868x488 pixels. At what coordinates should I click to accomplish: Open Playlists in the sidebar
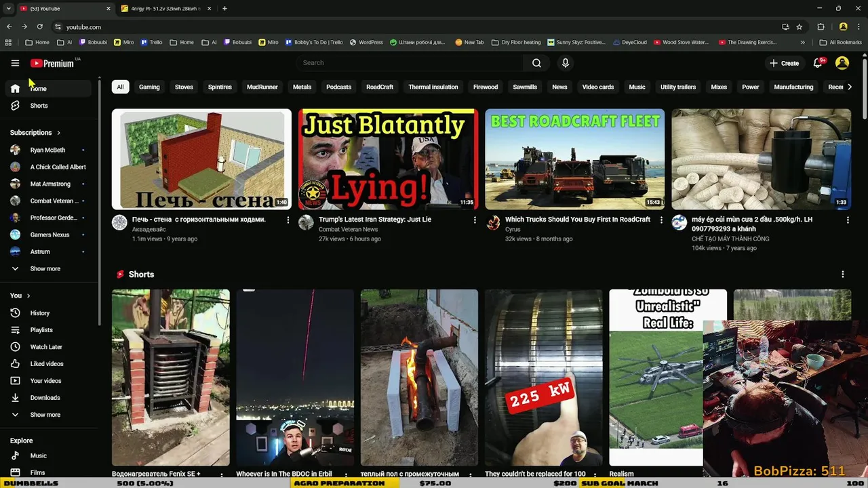click(49, 330)
